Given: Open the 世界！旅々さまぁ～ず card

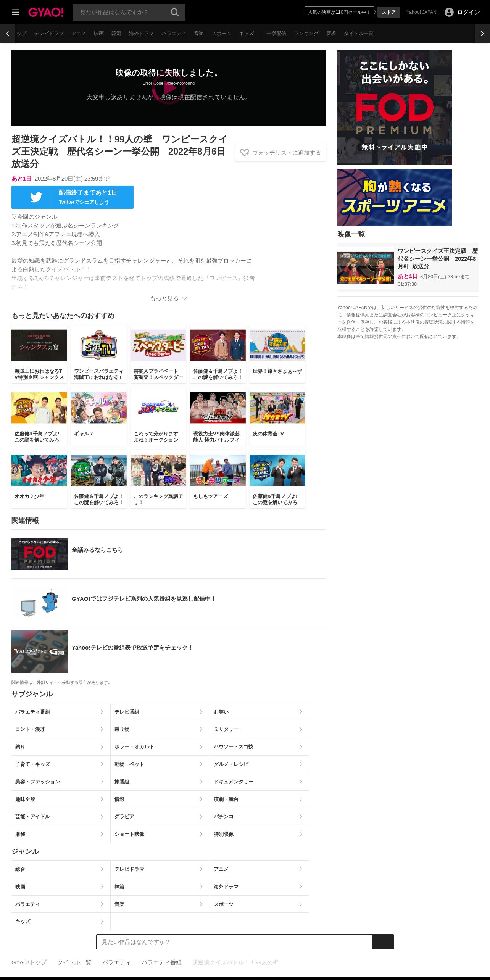Looking at the screenshot, I should click(277, 353).
